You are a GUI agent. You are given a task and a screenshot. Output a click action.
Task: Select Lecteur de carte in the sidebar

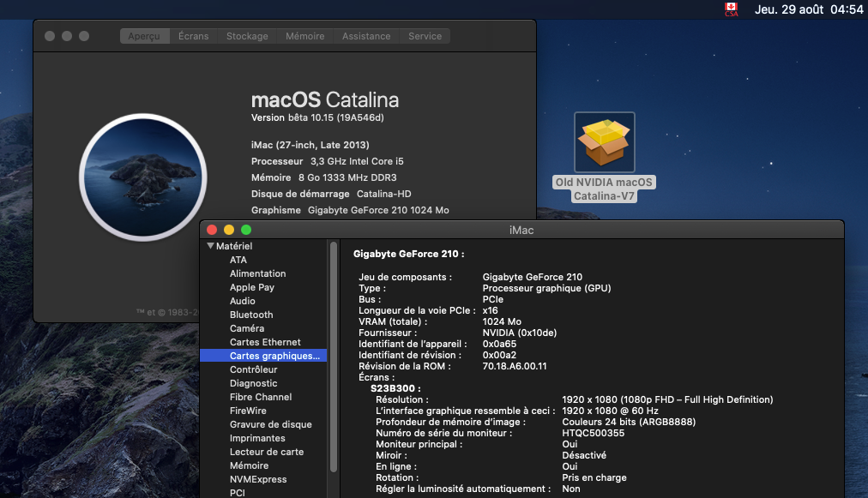(267, 452)
